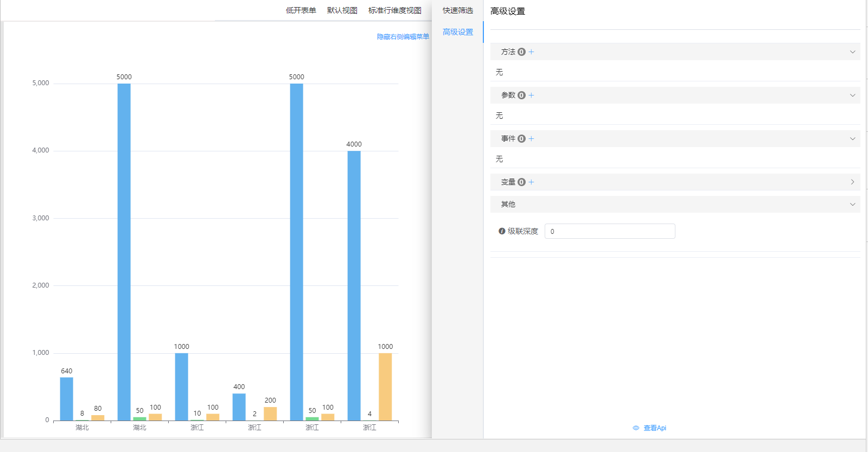Collapse the 事件 section chevron
This screenshot has height=452, width=868.
point(852,139)
